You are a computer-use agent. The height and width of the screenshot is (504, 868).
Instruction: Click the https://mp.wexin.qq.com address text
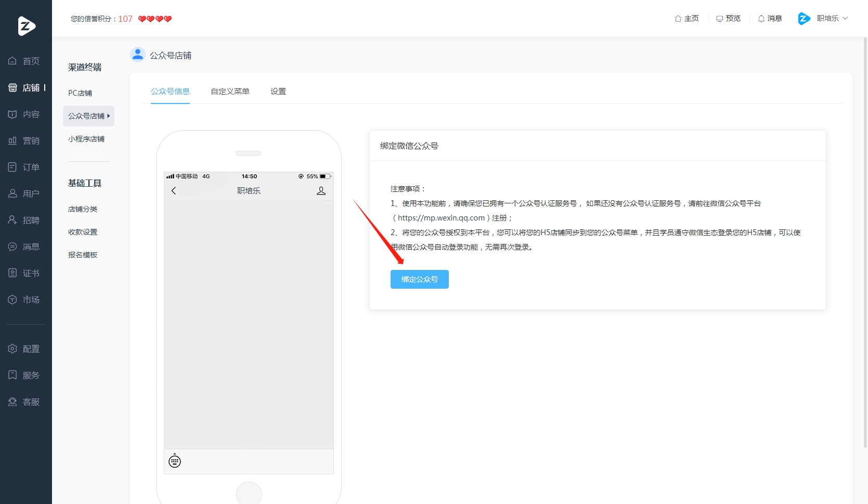(442, 218)
